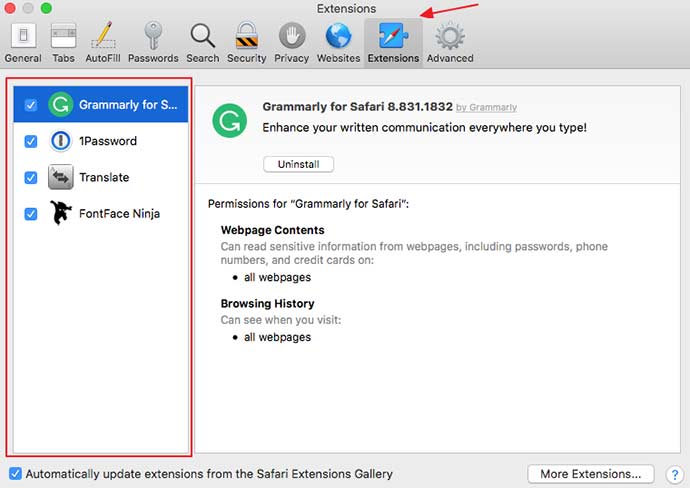This screenshot has width=690, height=488.
Task: Open the Tabs preferences pane
Action: (63, 43)
